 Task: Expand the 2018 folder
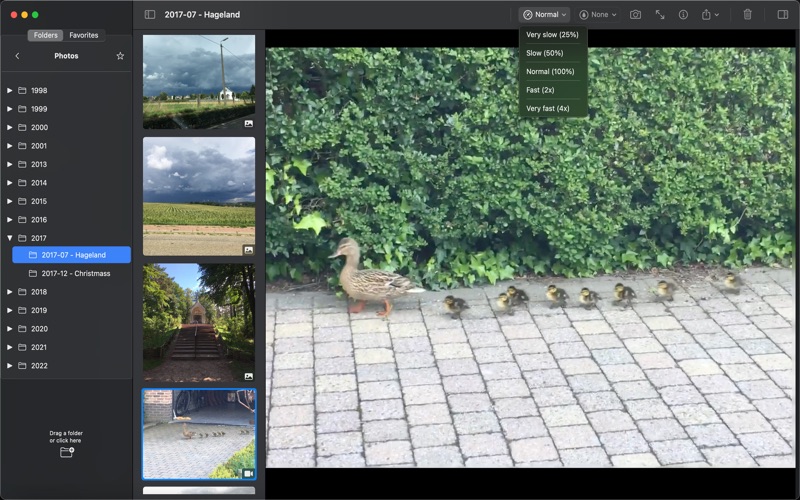tap(10, 292)
